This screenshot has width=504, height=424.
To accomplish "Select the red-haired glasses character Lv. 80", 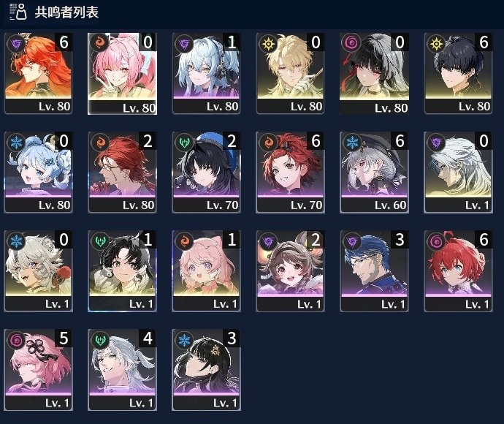I will [123, 172].
